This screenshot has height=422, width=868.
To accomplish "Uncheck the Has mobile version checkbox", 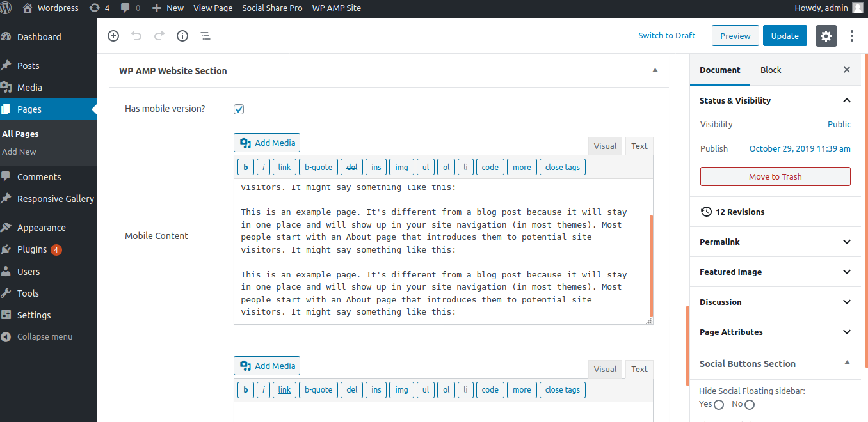I will click(239, 109).
